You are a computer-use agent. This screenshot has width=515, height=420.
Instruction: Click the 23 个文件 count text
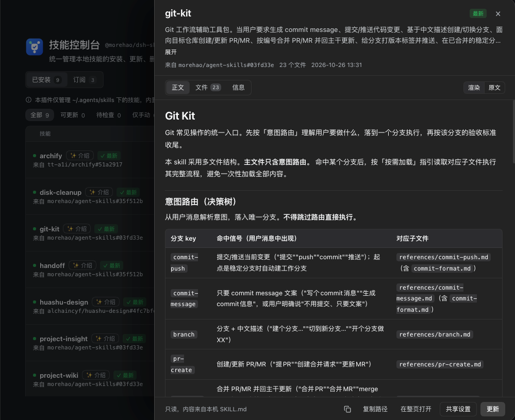point(293,65)
